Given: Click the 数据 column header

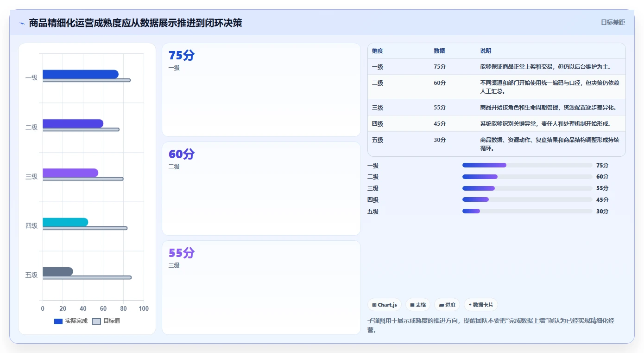Looking at the screenshot, I should point(439,51).
